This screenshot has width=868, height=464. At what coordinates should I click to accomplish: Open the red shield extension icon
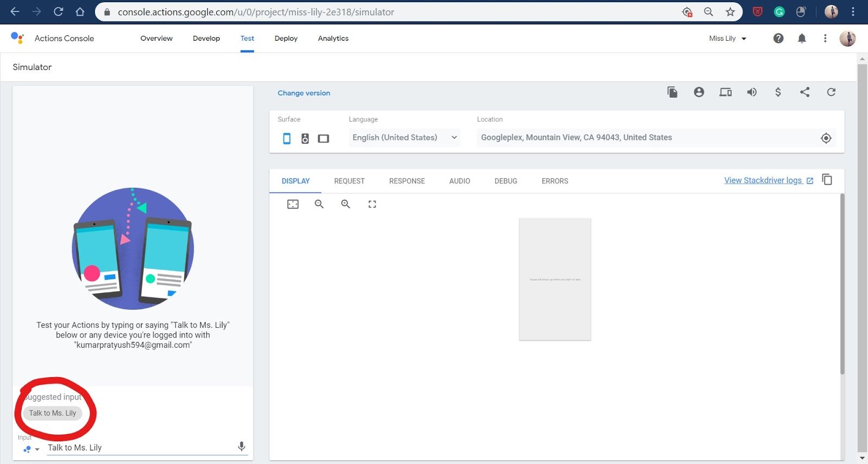(x=757, y=12)
